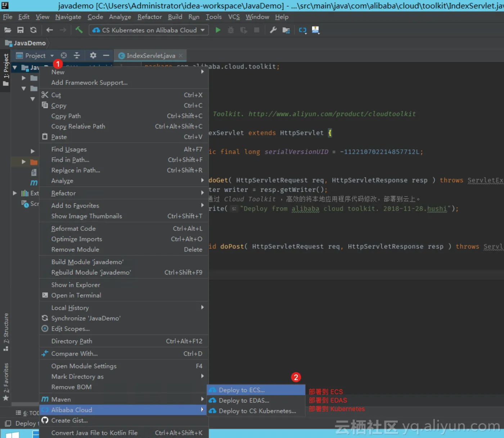This screenshot has height=438, width=504.
Task: Open Settings via wrench icon
Action: point(273,30)
